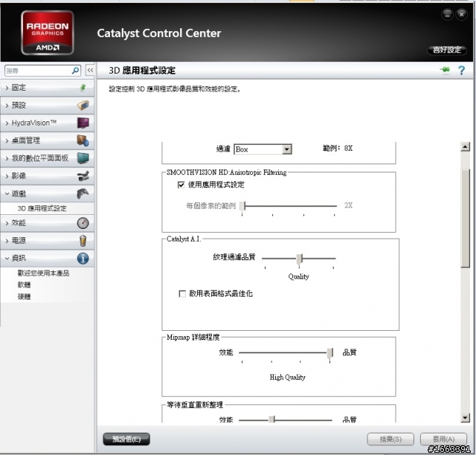Click the 預設 presets icon
Image resolution: width=476 pixels, height=455 pixels.
pos(83,106)
